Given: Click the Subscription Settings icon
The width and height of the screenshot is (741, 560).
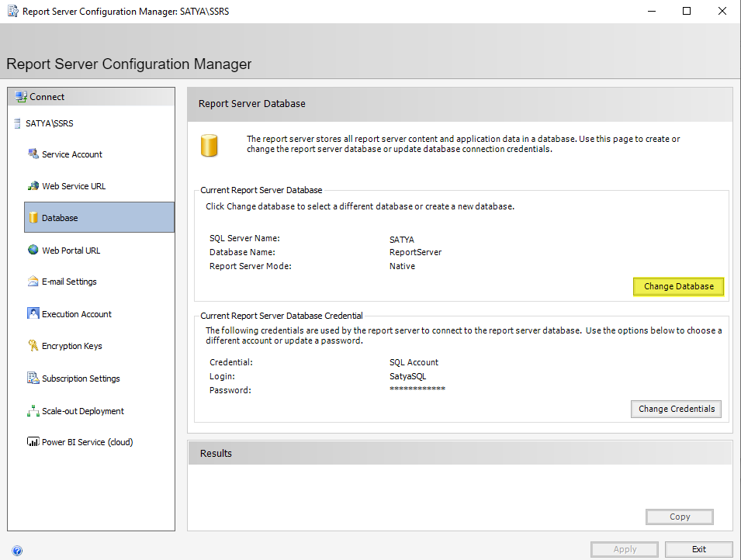Looking at the screenshot, I should tap(33, 379).
